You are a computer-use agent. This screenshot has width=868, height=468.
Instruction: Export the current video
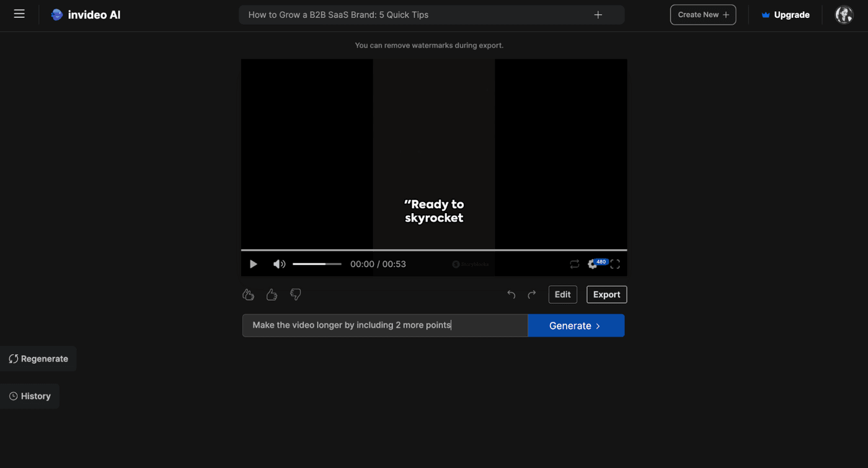coord(606,294)
